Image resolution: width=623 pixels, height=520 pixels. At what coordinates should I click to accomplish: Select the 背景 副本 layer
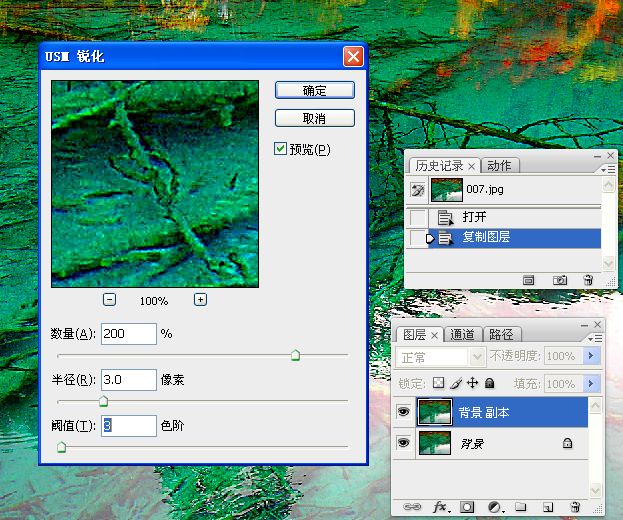pos(502,412)
